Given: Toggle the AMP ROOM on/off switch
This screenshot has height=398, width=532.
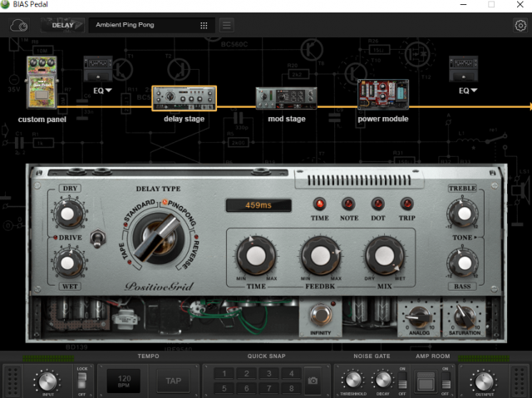Looking at the screenshot, I should click(446, 381).
